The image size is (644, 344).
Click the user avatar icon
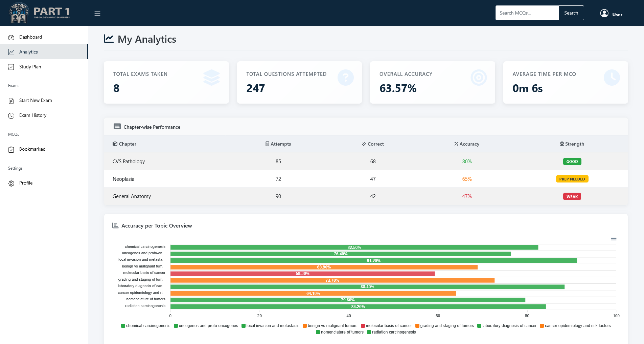(x=604, y=13)
